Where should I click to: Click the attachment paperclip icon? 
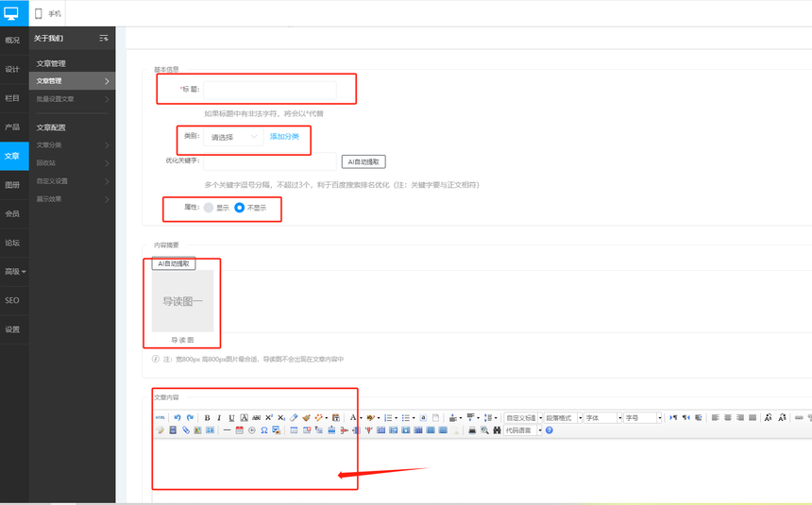pyautogui.click(x=185, y=430)
